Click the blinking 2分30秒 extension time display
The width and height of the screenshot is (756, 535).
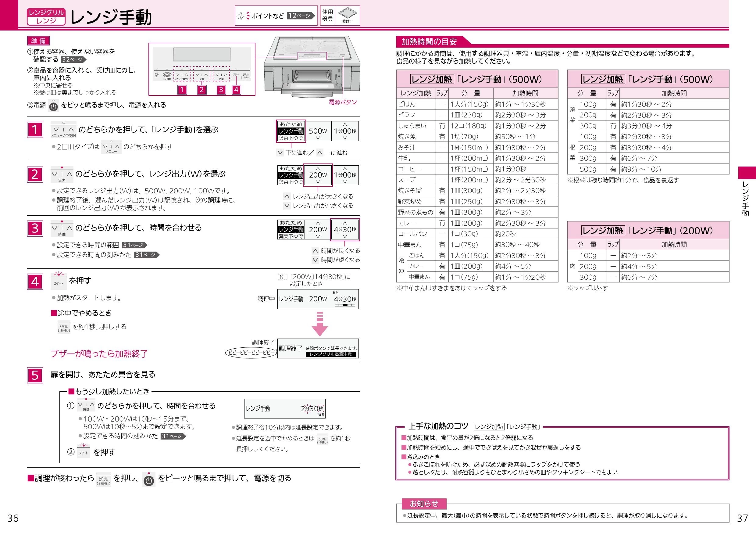pyautogui.click(x=312, y=409)
